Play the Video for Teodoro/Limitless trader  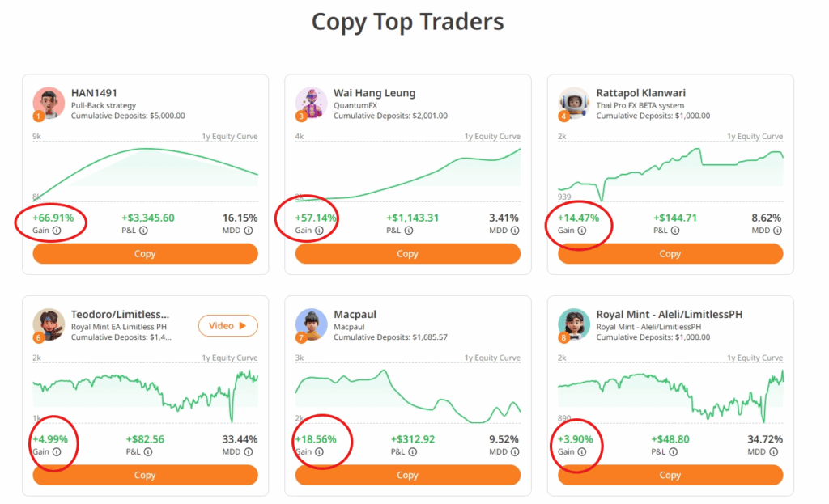(227, 326)
